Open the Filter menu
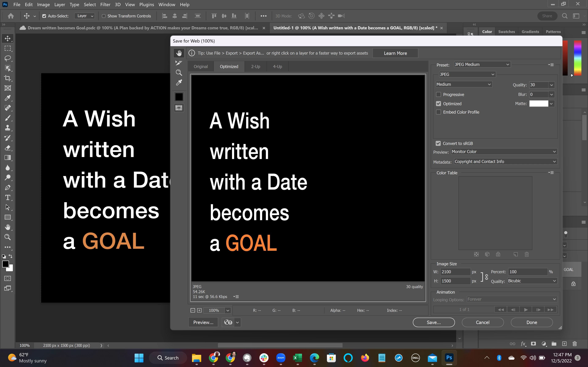Image resolution: width=588 pixels, height=367 pixels. pyautogui.click(x=105, y=5)
